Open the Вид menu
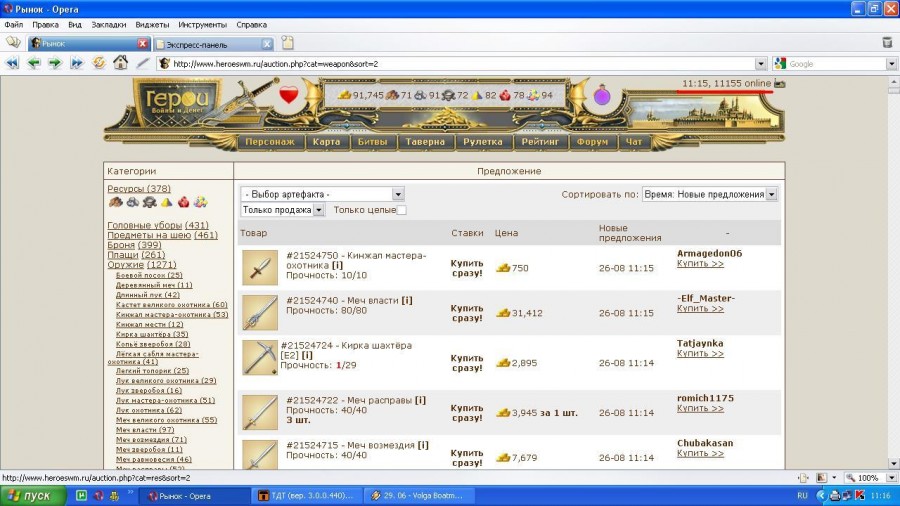The height and width of the screenshot is (506, 900). pyautogui.click(x=75, y=25)
